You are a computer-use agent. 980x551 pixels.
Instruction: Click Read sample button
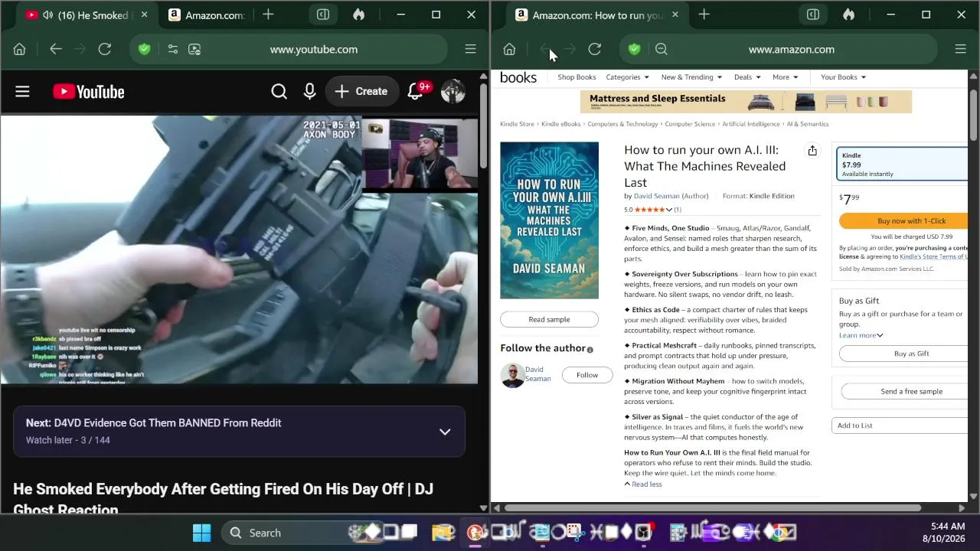[x=549, y=319]
